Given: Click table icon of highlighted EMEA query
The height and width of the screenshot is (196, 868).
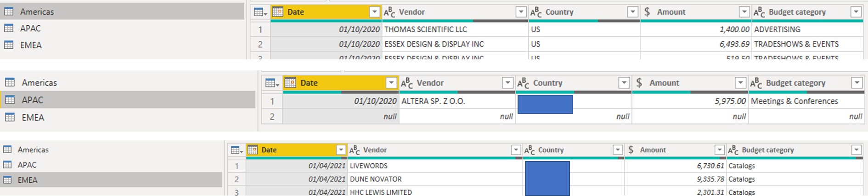Looking at the screenshot, I should [7, 180].
